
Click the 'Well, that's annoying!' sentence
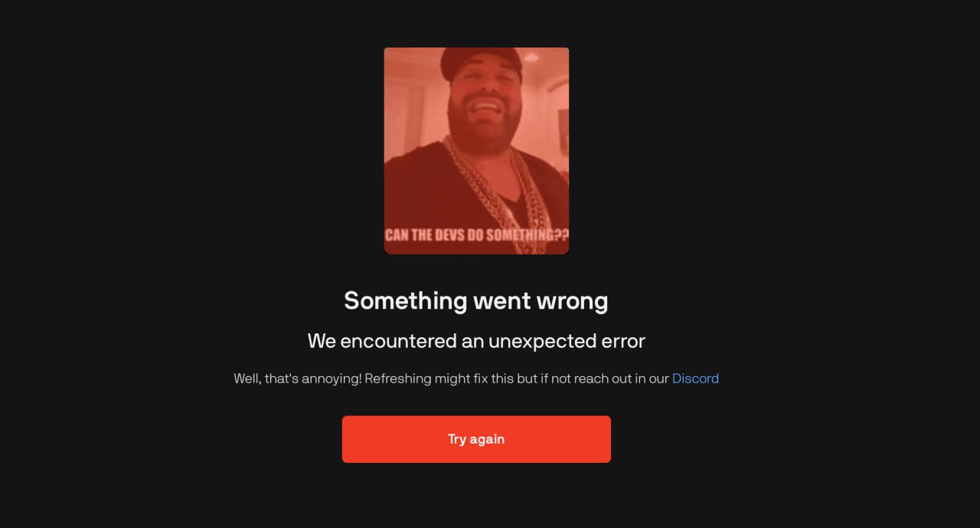(298, 379)
